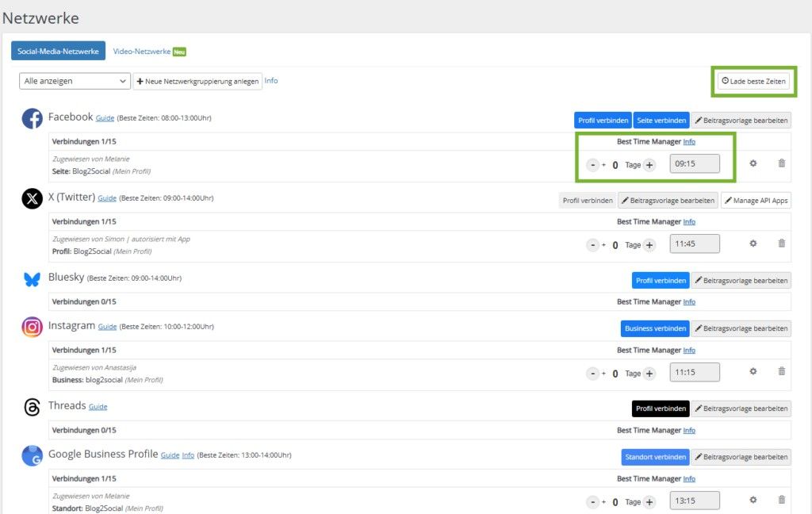Click the Threads logo icon
Viewport: 812px width, 514px height.
32,407
